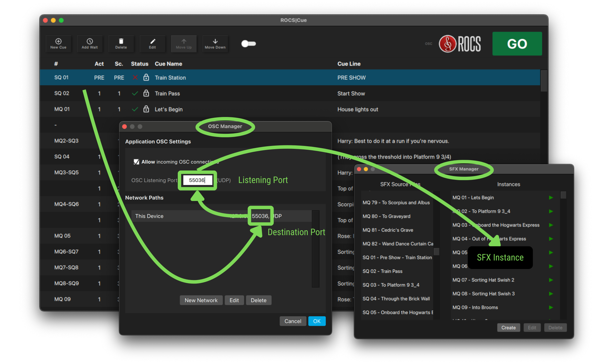Move the selected cue down
Viewport: 593px width, 364px height.
pos(215,44)
